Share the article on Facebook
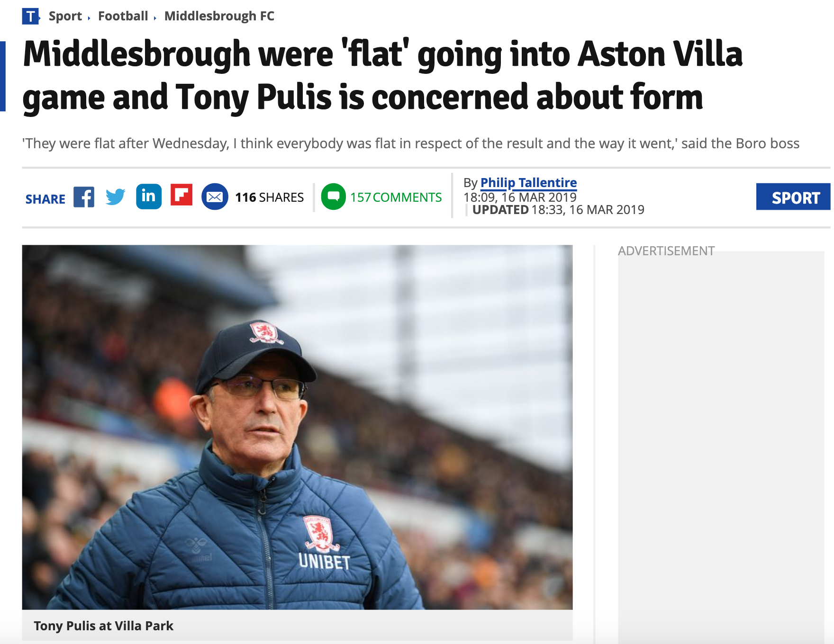Viewport: 834px width, 644px height. click(x=84, y=197)
